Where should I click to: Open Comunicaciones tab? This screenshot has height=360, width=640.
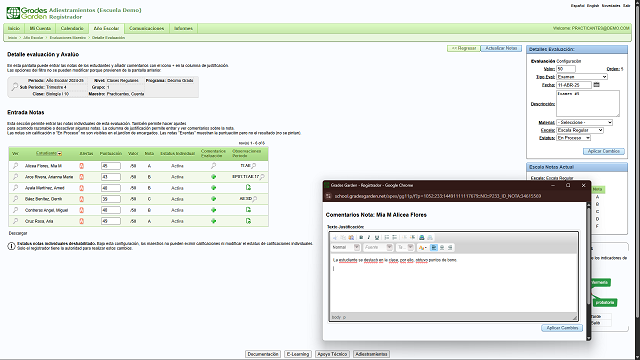tap(147, 28)
